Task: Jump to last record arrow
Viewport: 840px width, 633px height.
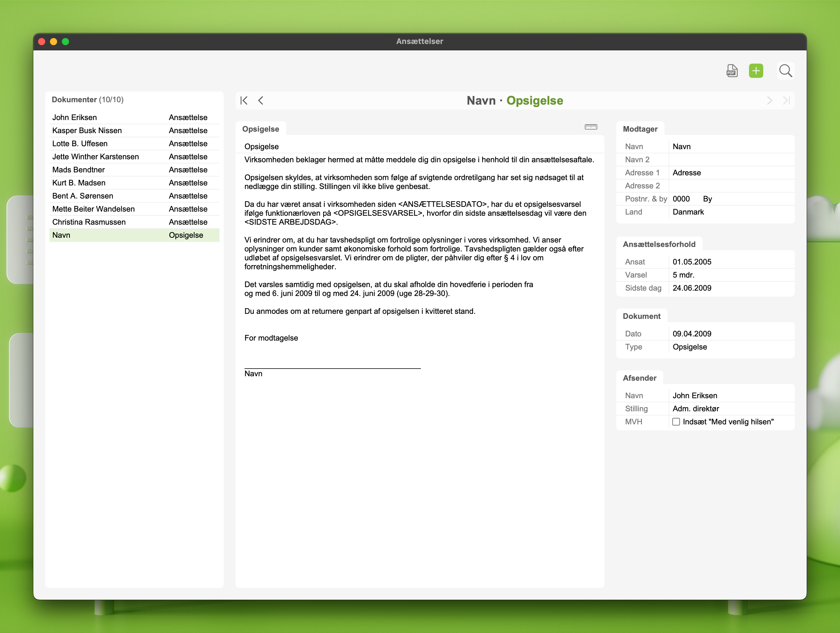Action: (x=786, y=100)
